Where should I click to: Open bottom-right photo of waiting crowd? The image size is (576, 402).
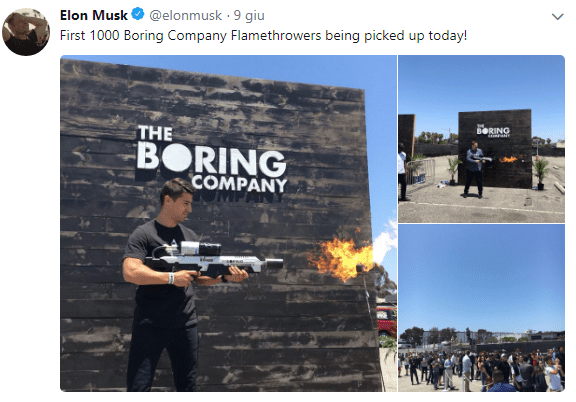click(x=481, y=308)
